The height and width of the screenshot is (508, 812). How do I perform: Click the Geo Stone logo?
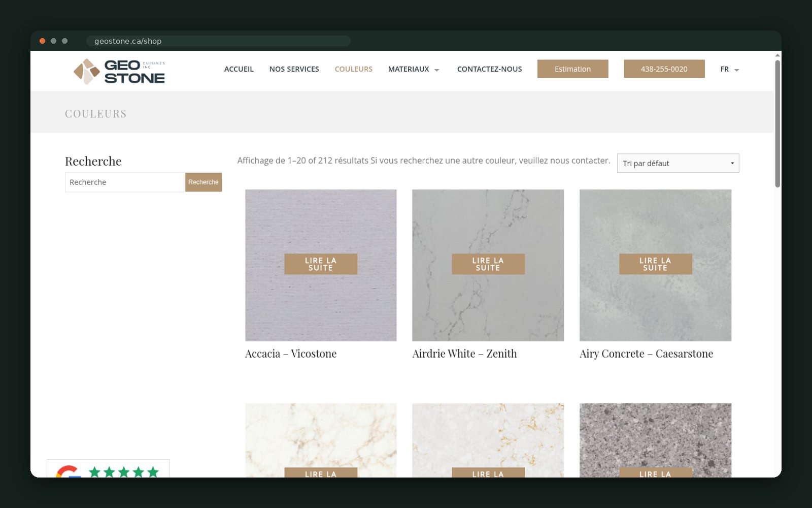[x=119, y=71]
